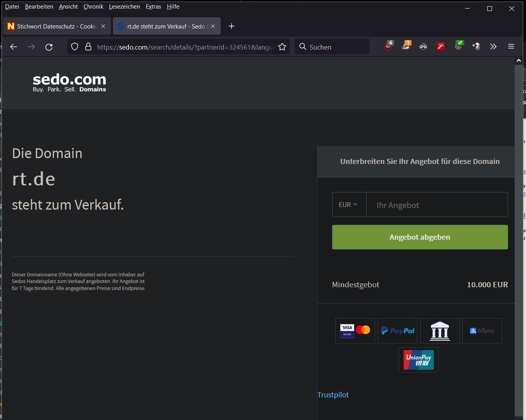Show more toolbar tools overflow chevron
This screenshot has width=526, height=420.
pyautogui.click(x=493, y=47)
